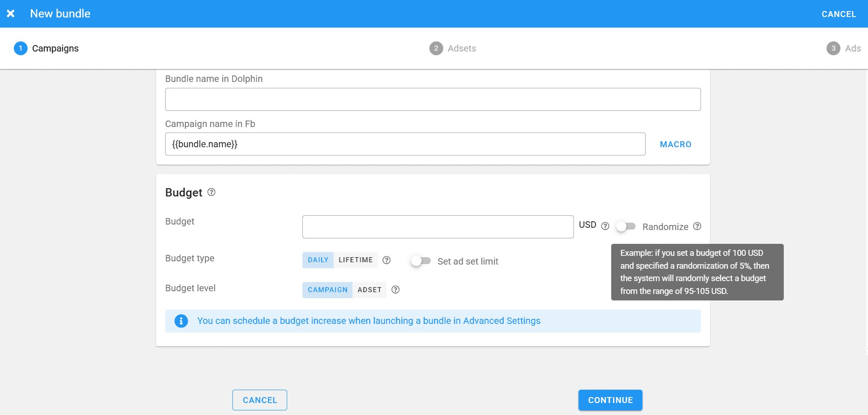Click the help icon next to Randomize
The image size is (868, 415).
[697, 226]
